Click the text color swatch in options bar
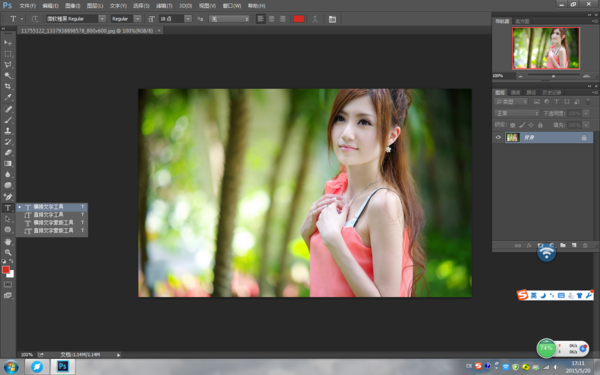This screenshot has height=375, width=600. [298, 19]
